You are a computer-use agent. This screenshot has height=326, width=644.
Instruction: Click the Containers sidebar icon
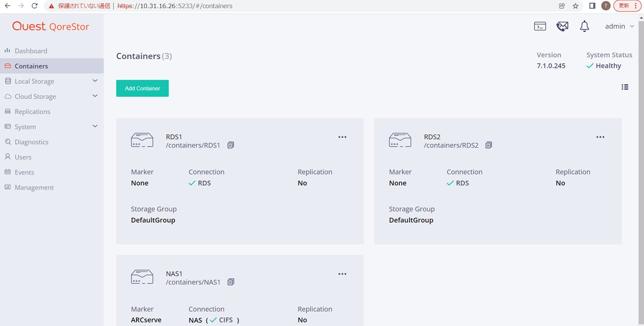(x=8, y=66)
